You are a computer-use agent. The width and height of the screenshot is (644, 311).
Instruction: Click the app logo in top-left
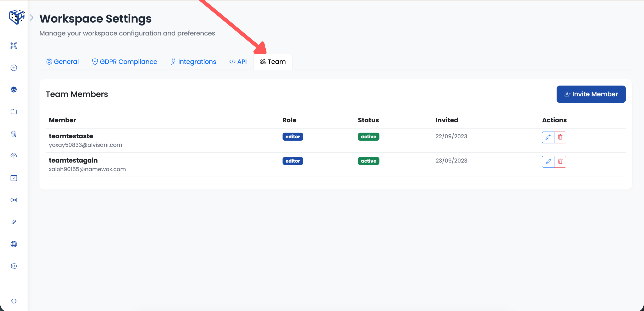tap(16, 17)
